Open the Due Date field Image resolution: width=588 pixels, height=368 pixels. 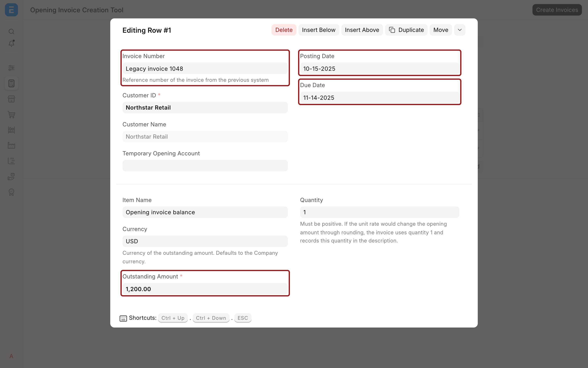(380, 98)
